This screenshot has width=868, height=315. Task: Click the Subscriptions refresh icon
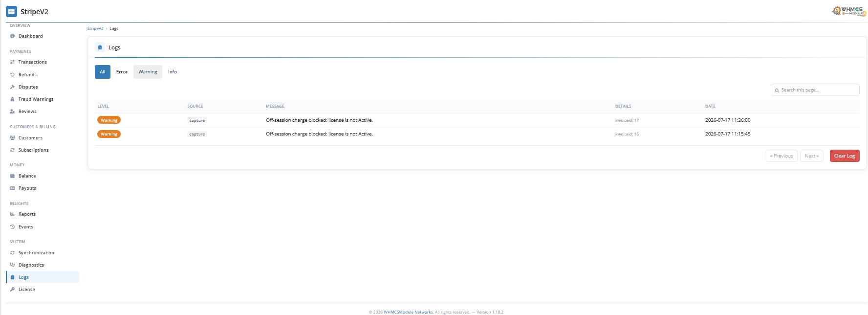12,150
